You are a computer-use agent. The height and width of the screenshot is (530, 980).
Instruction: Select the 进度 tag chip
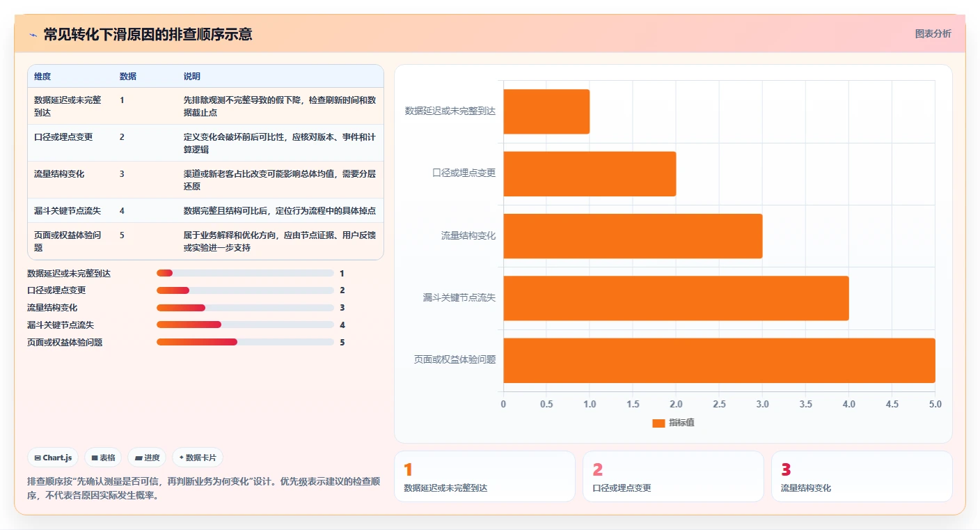pos(147,458)
